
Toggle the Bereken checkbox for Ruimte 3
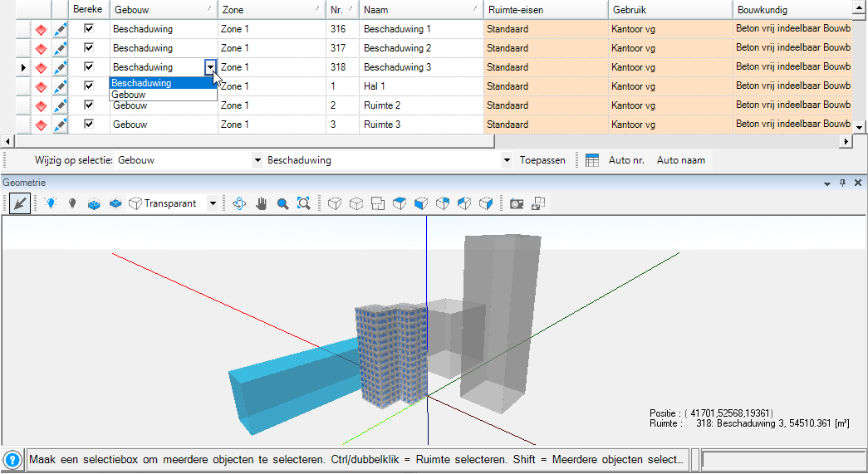point(89,125)
